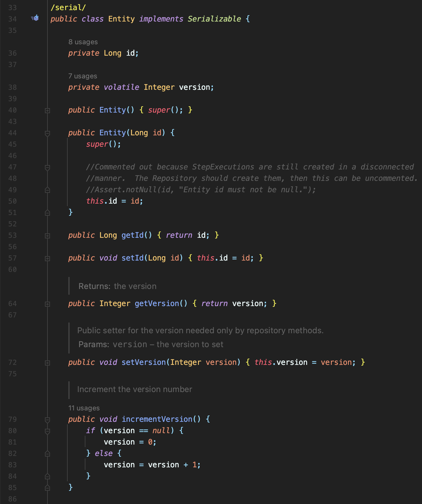Collapse comment block fold at line 47
422x504 pixels.
coord(47,167)
